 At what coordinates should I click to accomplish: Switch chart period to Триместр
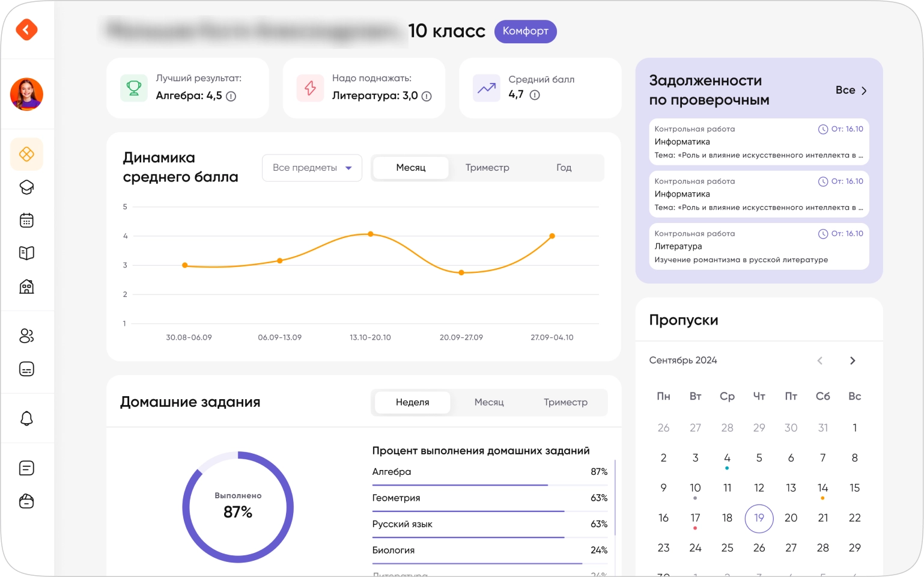487,168
